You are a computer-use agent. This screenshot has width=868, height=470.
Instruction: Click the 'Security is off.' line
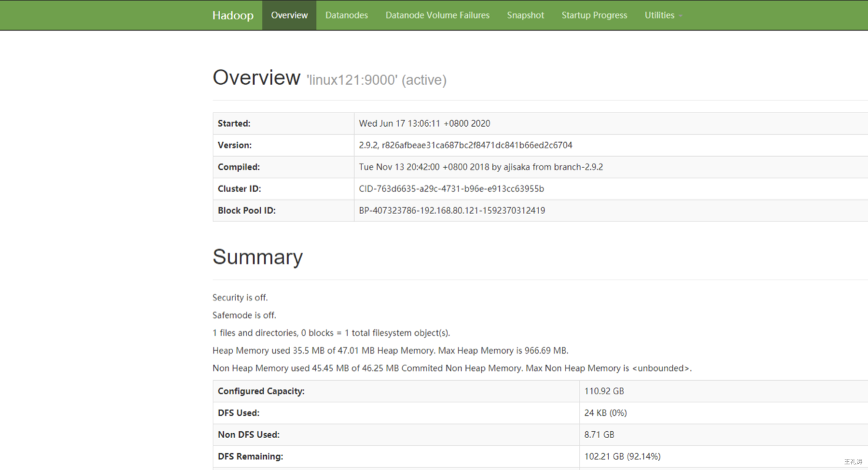click(x=240, y=298)
